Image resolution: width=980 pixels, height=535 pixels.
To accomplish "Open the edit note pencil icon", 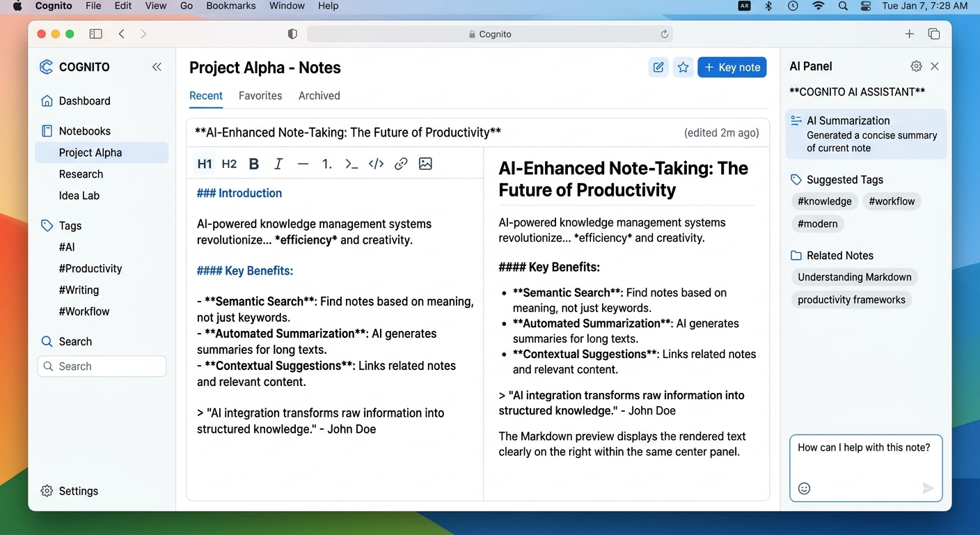I will pos(658,68).
